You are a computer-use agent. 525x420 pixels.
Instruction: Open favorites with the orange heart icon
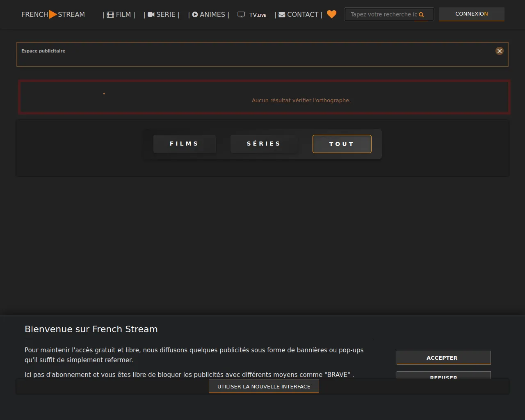click(x=331, y=14)
